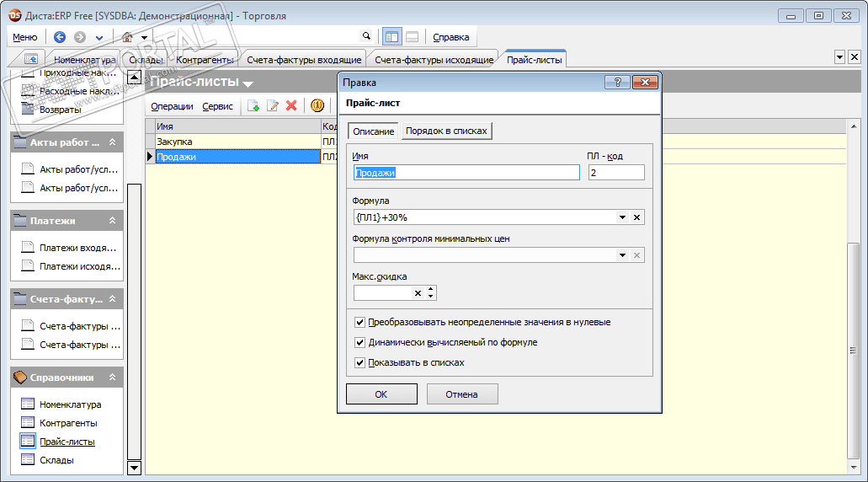Select the Продажи row in the list
Screen dimensions: 868x482
click(x=238, y=157)
